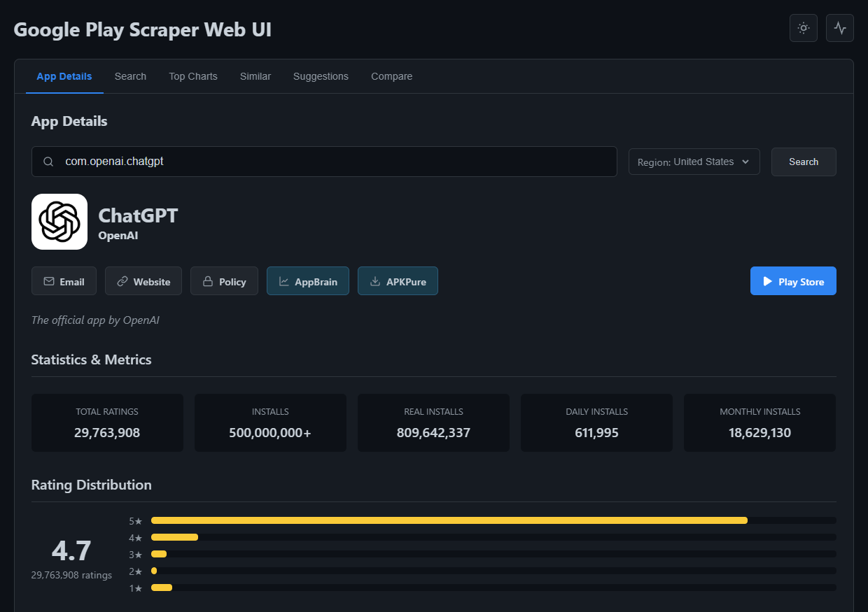Click the '29,763,908 ratings' caption
868x612 pixels.
tap(71, 575)
